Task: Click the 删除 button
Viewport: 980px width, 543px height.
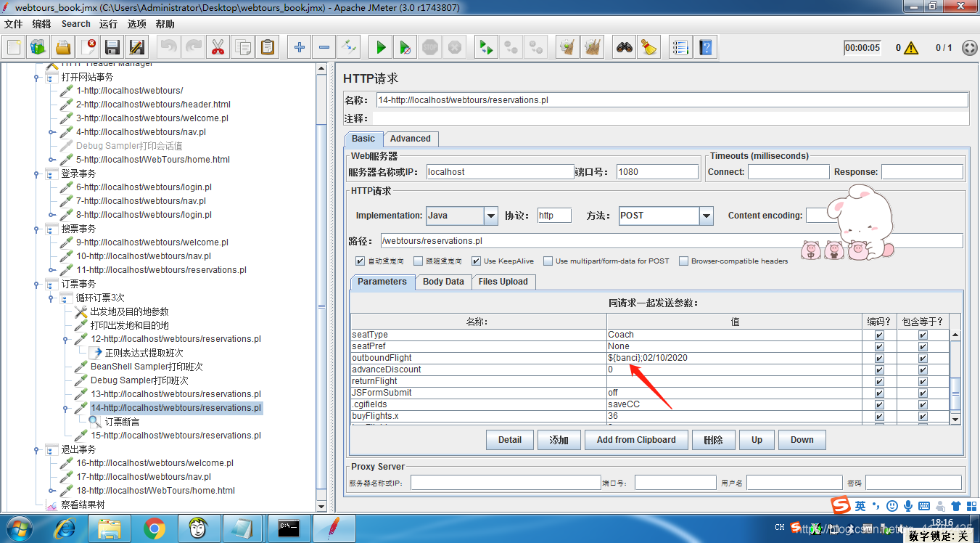Action: click(714, 440)
